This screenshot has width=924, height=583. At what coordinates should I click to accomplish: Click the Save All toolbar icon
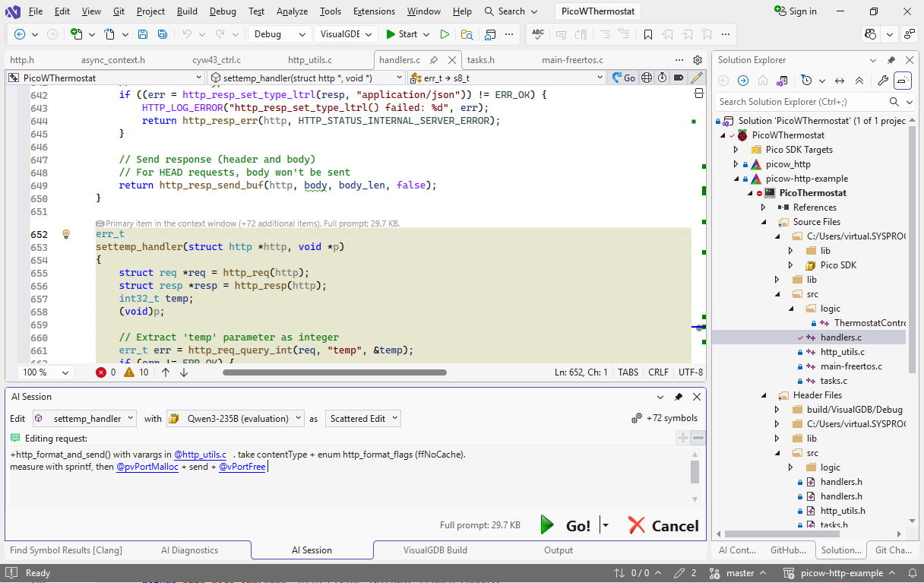click(x=162, y=34)
